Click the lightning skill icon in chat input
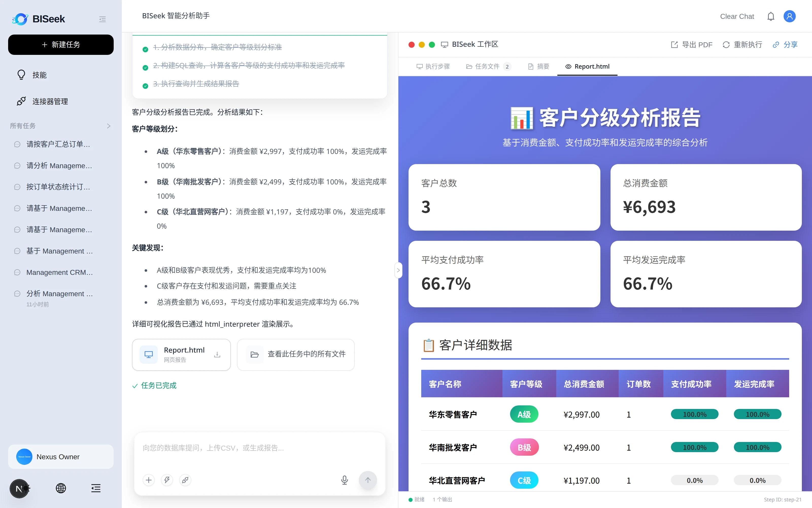Image resolution: width=812 pixels, height=508 pixels. [x=167, y=480]
